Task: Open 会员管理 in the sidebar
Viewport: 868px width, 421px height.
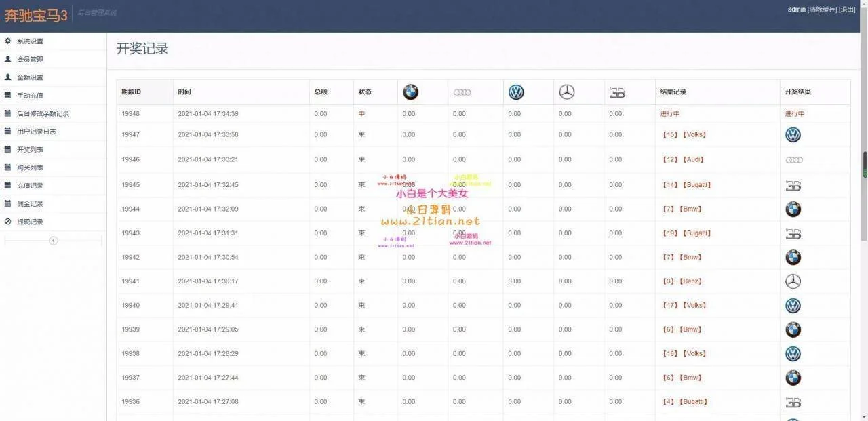Action: (30, 60)
